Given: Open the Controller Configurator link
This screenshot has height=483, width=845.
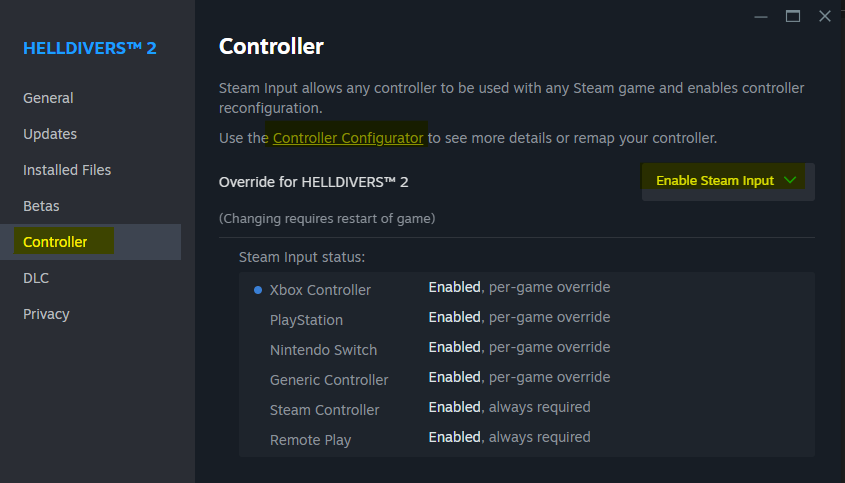Looking at the screenshot, I should point(348,138).
